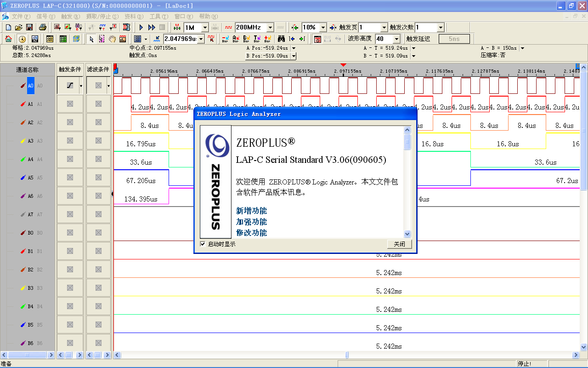
Task: Open the A Pos value dropdown arrow
Action: click(x=294, y=48)
